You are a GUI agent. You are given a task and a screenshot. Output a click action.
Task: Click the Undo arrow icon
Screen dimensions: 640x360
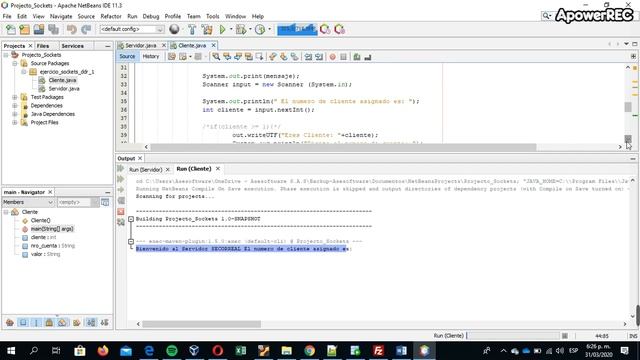coord(72,29)
